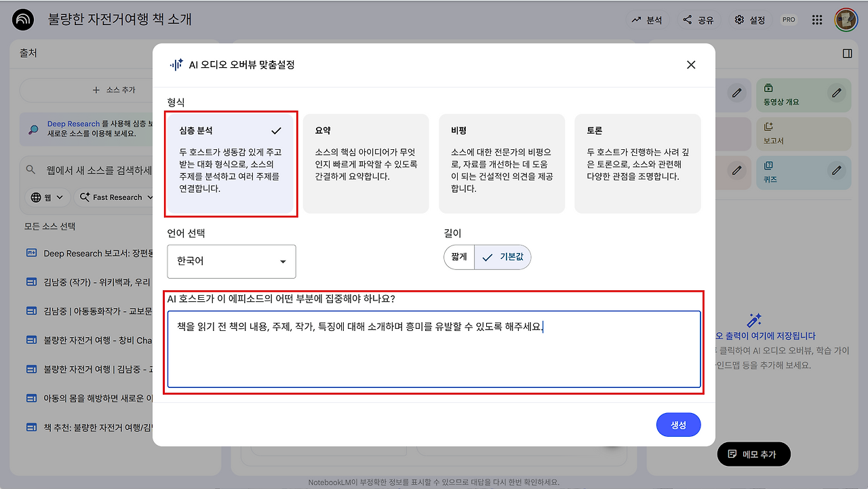The image size is (868, 489).
Task: Click 소스 추가 in sources panel
Action: click(x=114, y=90)
